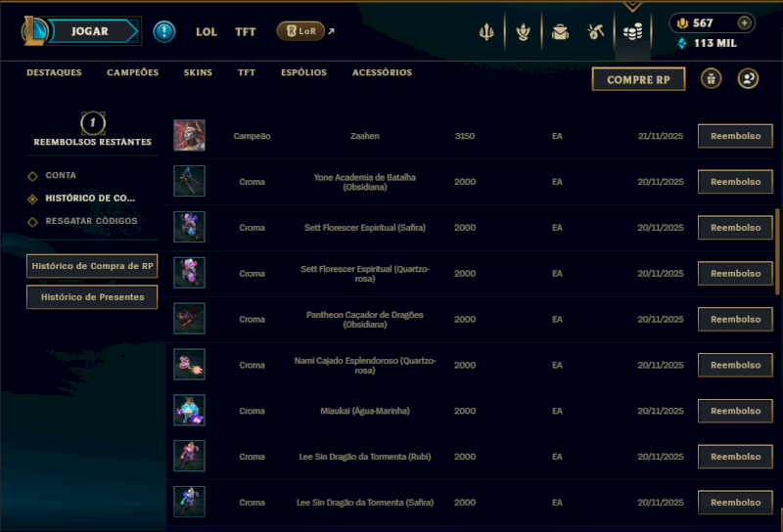Switch to the Campeões tab
This screenshot has width=783, height=532.
click(x=132, y=72)
